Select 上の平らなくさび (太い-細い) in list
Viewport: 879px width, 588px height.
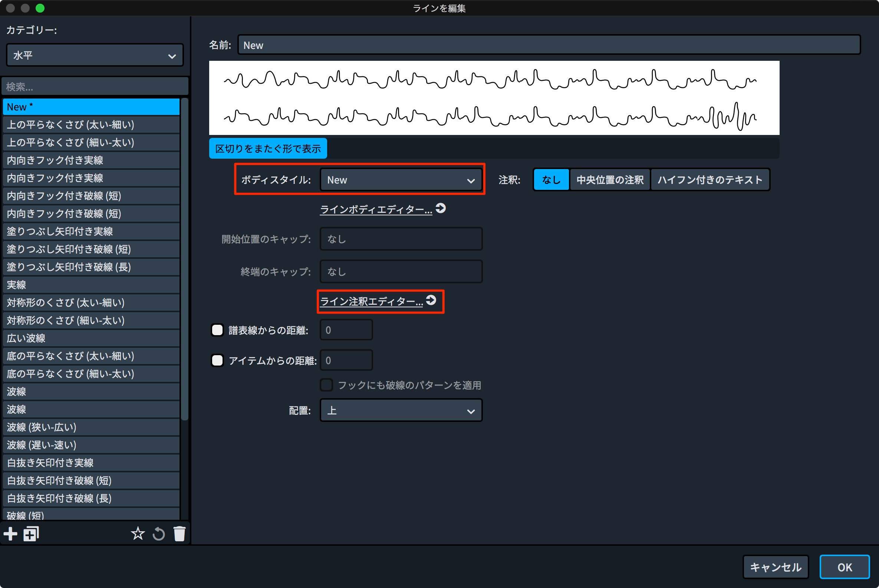pyautogui.click(x=91, y=125)
